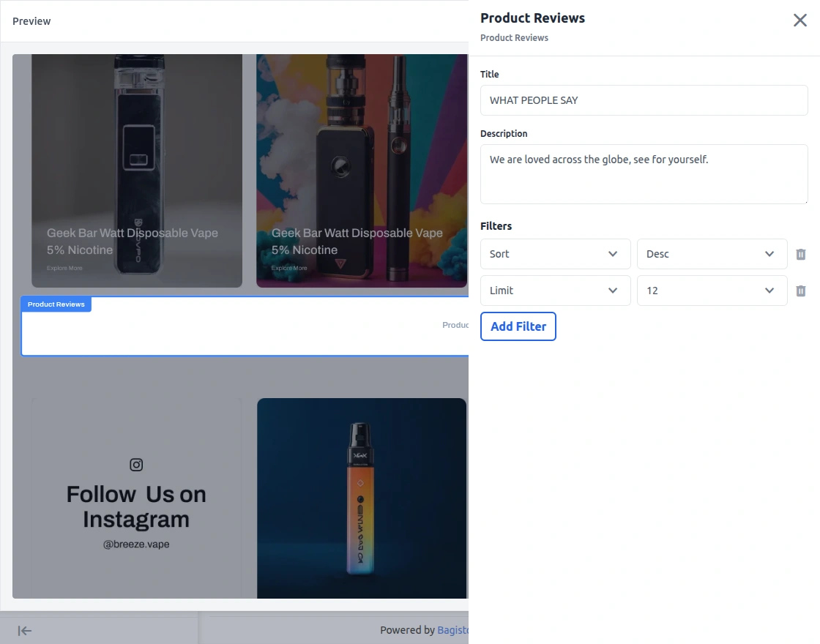The image size is (820, 644).
Task: Click the Follow Us on Instagram heading
Action: point(136,506)
